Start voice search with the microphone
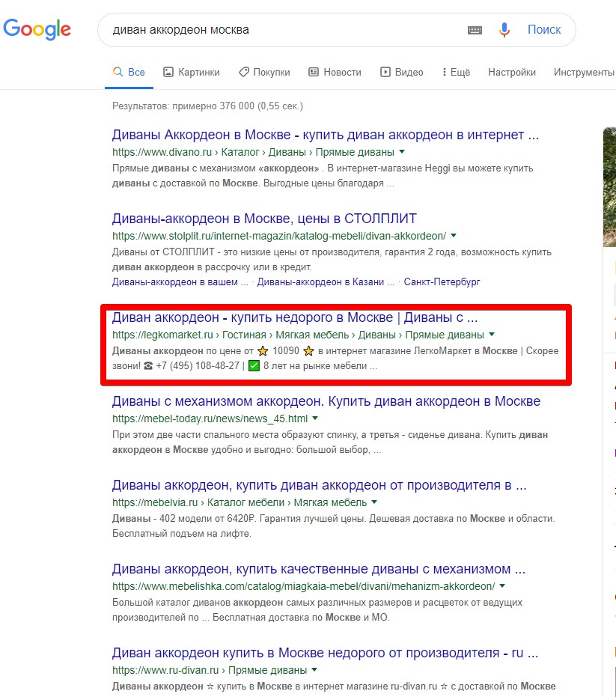Screen dimensions: 616x697 click(x=504, y=30)
